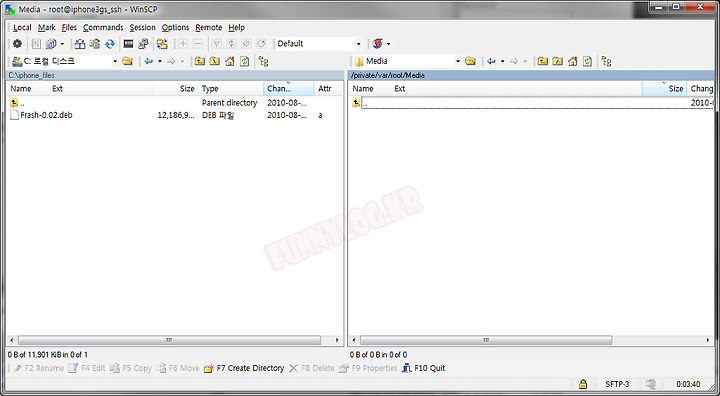Viewport: 720px width, 396px height.
Task: Click the select files plus icon
Action: [183, 44]
